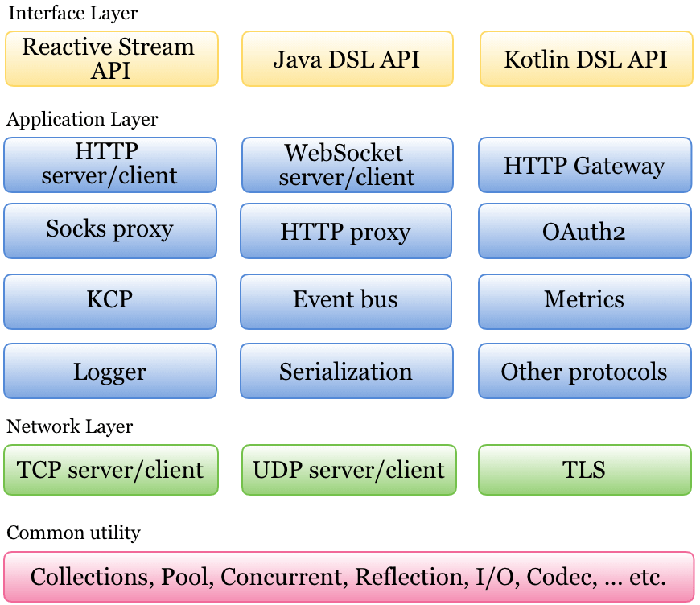Click the WebSocket server/client box
The height and width of the screenshot is (605, 700).
pos(348,165)
